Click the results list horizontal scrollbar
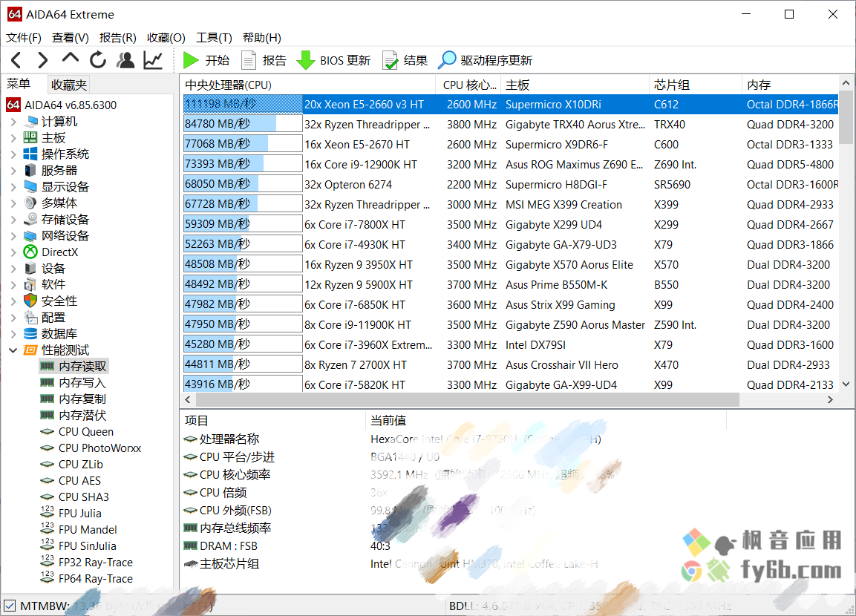856x616 pixels. (x=467, y=399)
